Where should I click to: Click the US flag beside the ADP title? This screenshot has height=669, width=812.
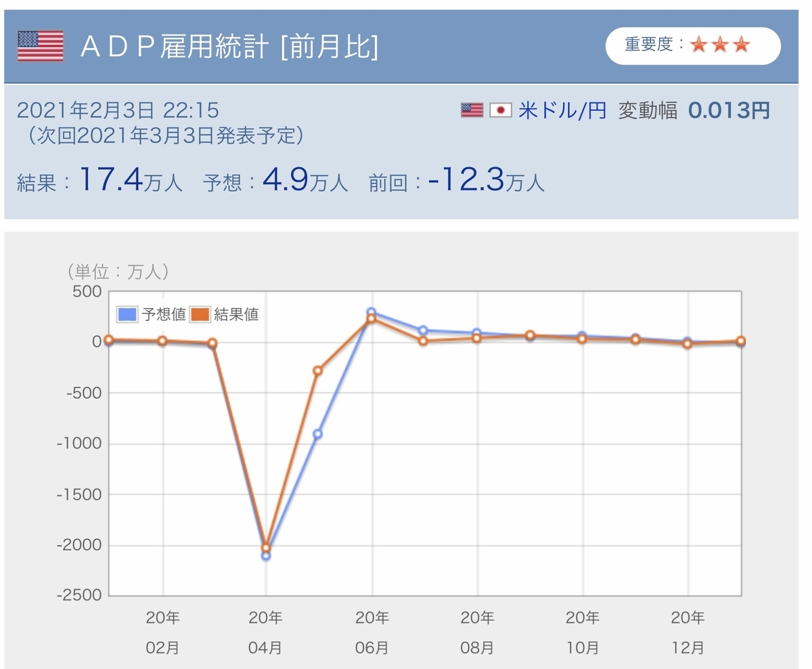coord(41,45)
